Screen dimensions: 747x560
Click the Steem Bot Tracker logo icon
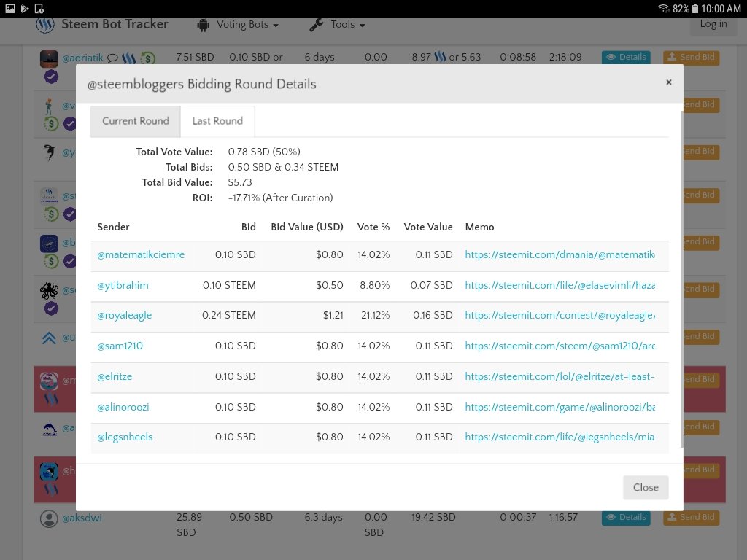pyautogui.click(x=45, y=25)
